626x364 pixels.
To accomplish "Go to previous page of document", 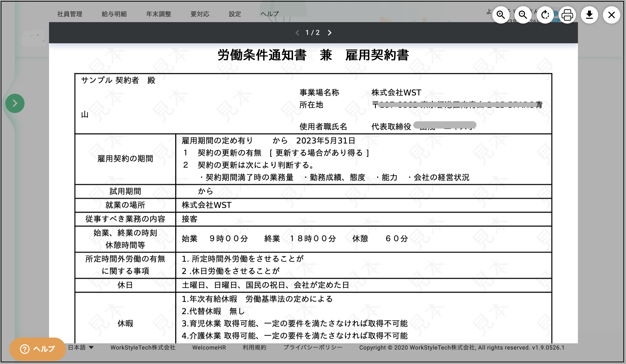I will (x=297, y=33).
